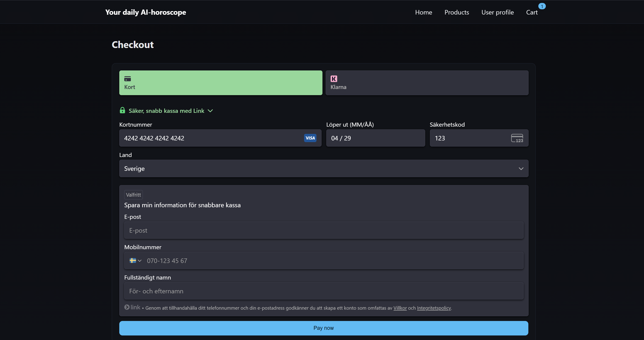Open the Land country dropdown

[324, 169]
